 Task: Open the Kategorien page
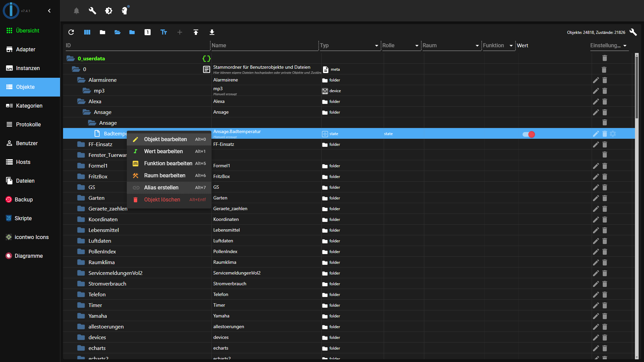[x=30, y=106]
